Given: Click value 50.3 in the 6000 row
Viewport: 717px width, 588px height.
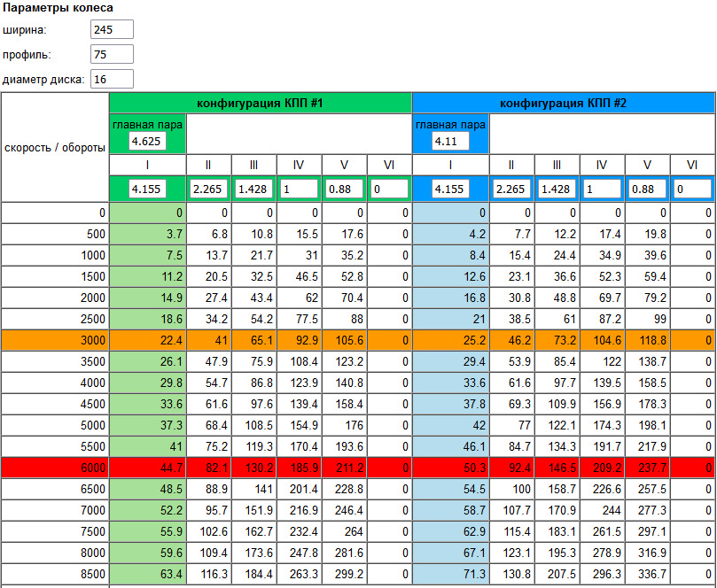Looking at the screenshot, I should (474, 468).
